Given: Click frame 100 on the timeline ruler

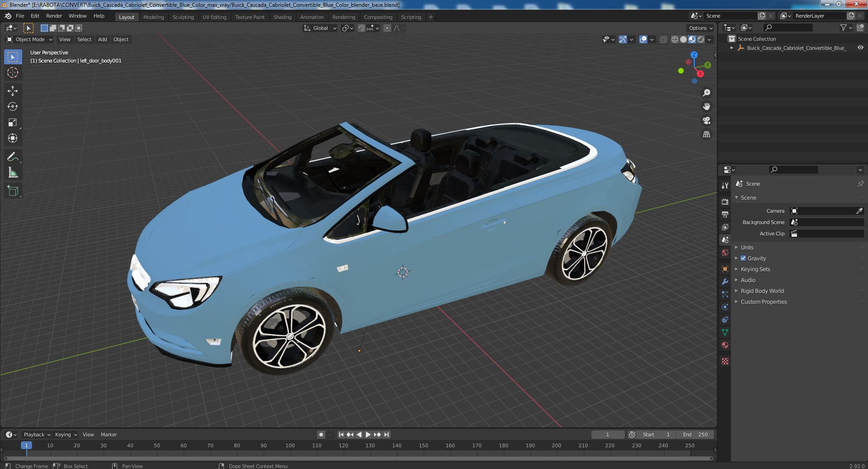Looking at the screenshot, I should pos(290,445).
